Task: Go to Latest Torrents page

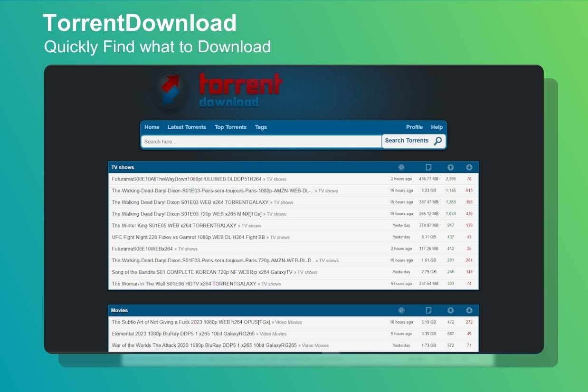Action: [x=187, y=127]
